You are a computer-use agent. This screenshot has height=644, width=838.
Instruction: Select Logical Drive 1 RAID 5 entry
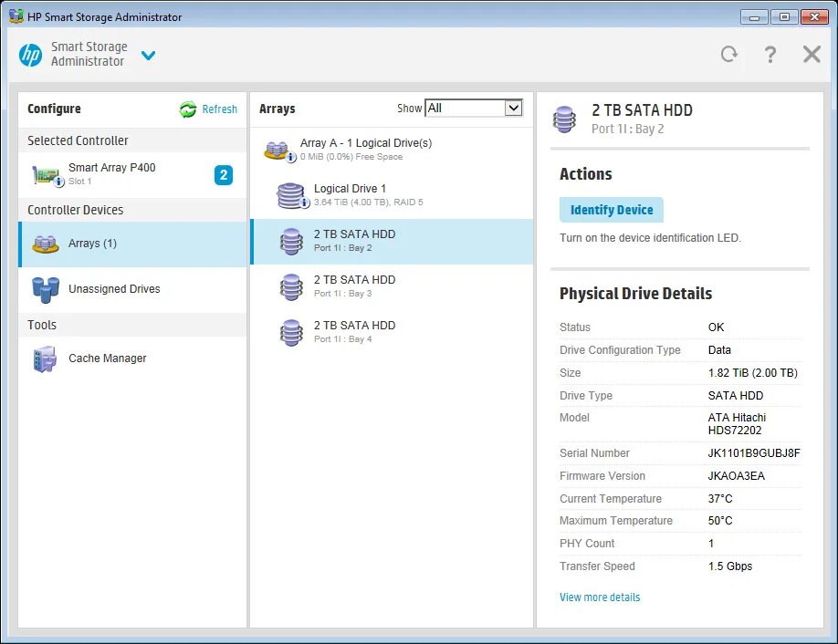click(x=392, y=195)
